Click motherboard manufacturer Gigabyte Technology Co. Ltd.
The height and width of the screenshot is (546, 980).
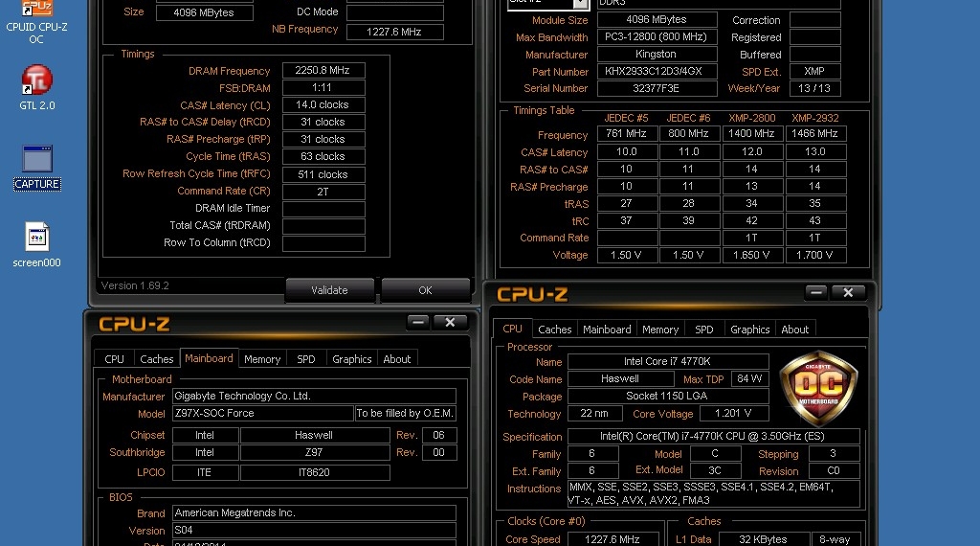[x=314, y=396]
